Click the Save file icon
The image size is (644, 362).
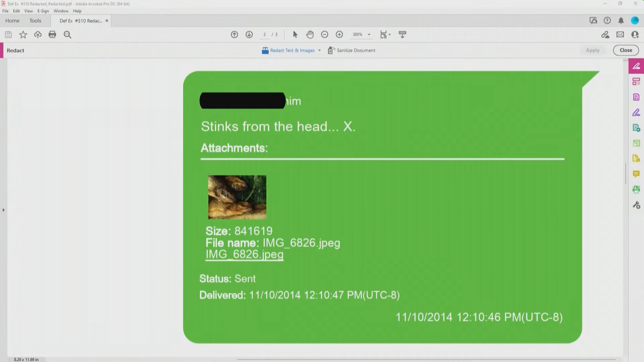(8, 35)
